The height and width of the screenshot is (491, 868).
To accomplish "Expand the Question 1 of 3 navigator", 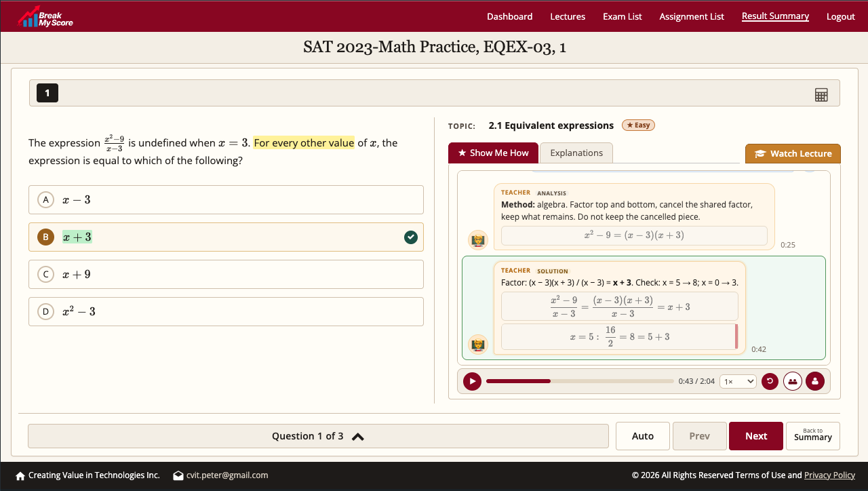I will point(318,436).
